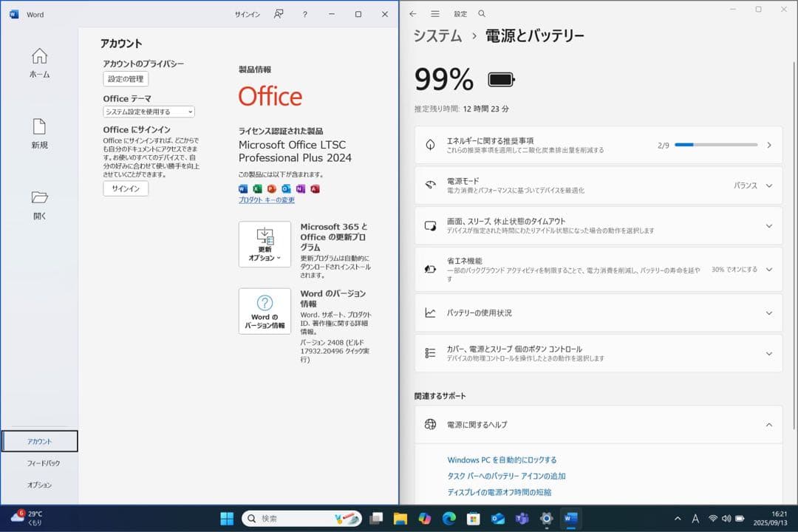Image resolution: width=798 pixels, height=532 pixels.
Task: Click the volume speaker tray icon
Action: 726,519
